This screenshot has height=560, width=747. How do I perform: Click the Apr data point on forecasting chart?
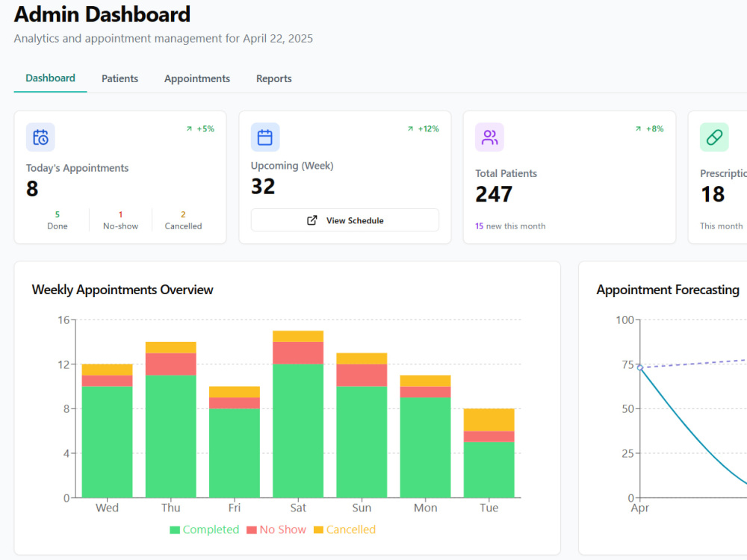(640, 367)
